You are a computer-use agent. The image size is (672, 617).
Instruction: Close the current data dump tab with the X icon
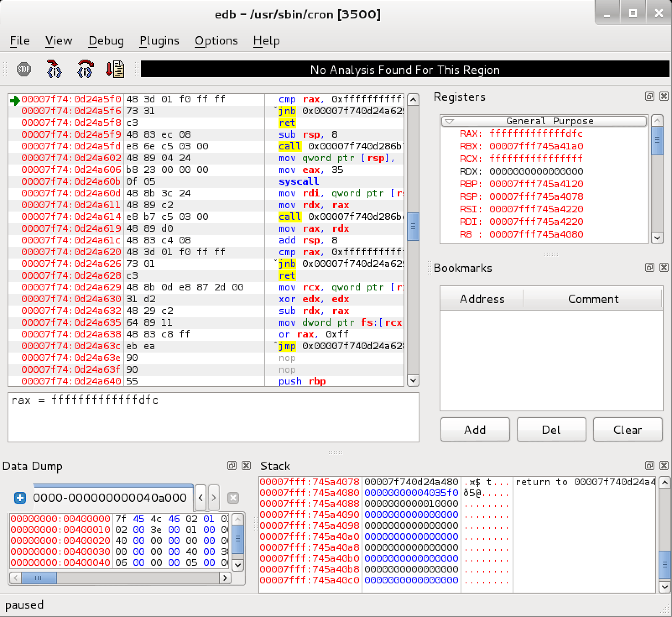click(234, 499)
